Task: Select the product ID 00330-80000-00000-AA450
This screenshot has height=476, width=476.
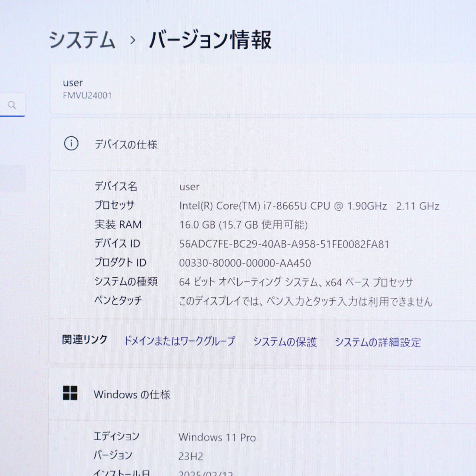Action: [245, 263]
